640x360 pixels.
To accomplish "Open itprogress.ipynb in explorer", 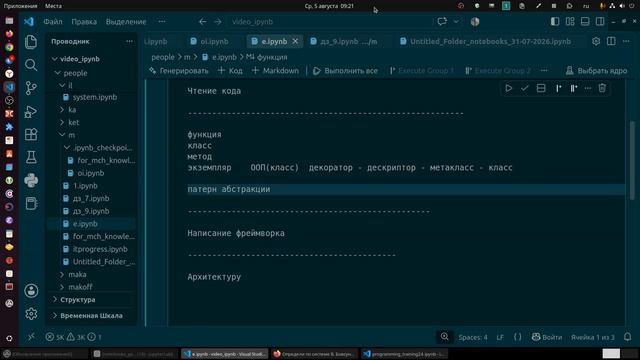I will (x=100, y=249).
